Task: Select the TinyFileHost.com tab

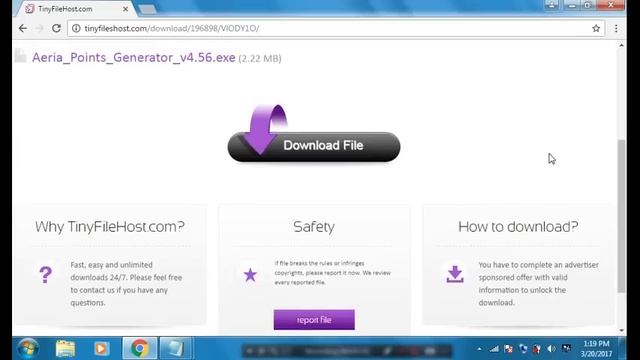Action: point(76,9)
